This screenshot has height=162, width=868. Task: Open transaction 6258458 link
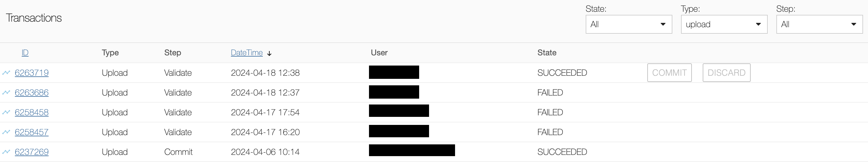[x=32, y=112]
